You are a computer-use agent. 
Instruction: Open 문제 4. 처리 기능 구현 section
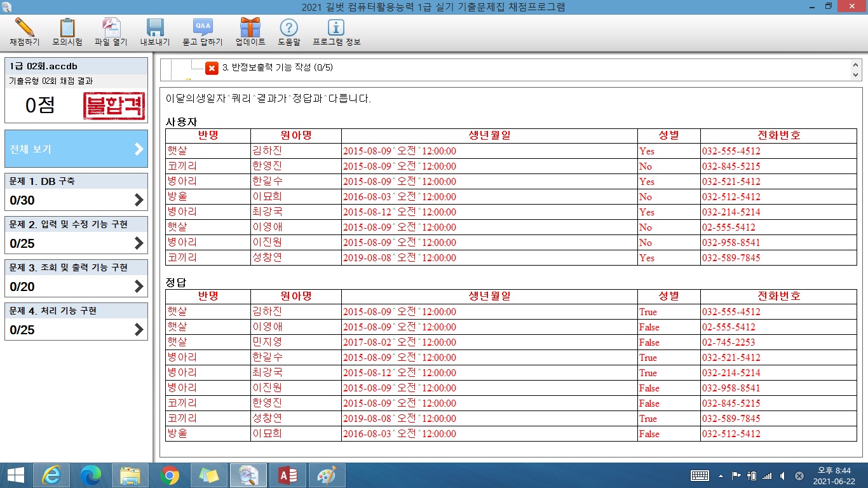coord(76,322)
